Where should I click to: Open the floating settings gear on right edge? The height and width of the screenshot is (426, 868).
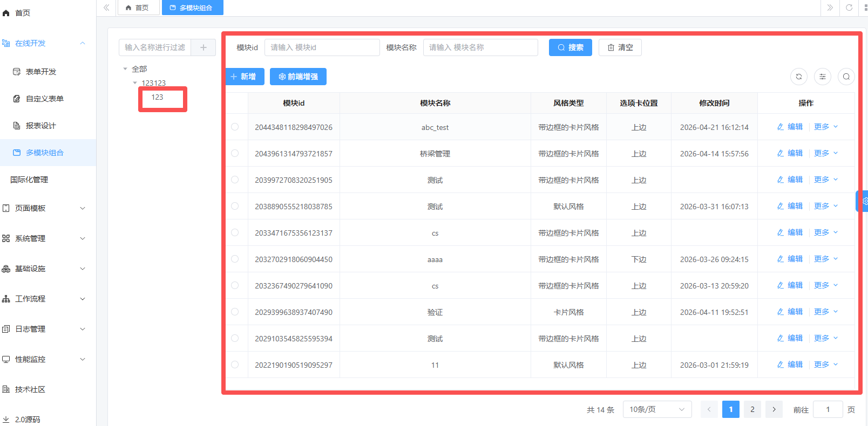(864, 201)
